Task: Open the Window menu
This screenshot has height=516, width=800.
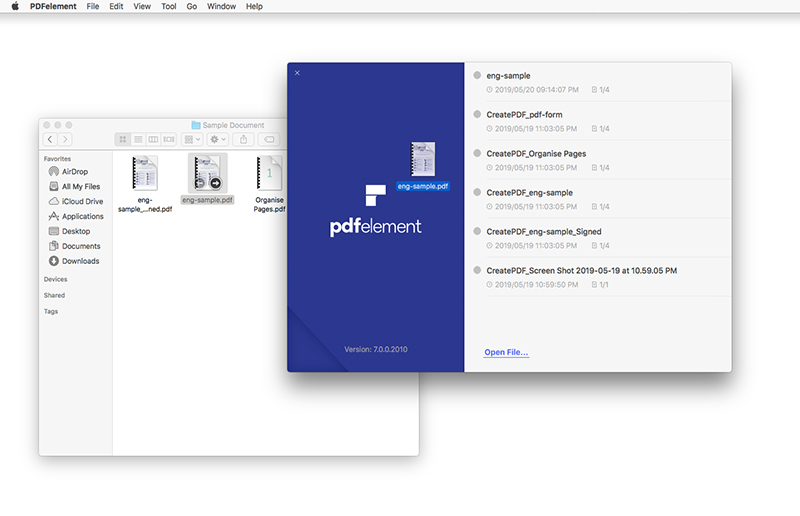Action: click(221, 6)
